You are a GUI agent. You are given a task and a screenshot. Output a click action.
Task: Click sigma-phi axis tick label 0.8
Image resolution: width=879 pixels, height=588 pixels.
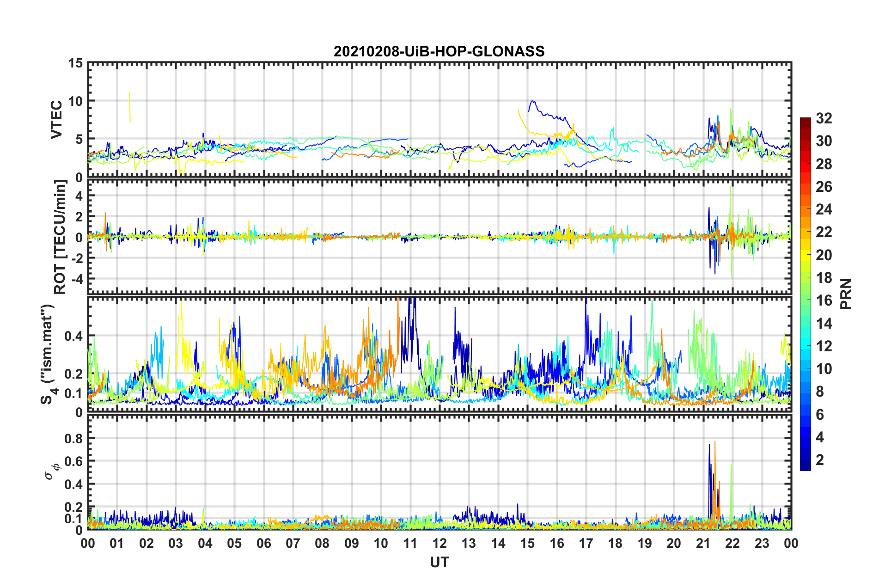click(x=74, y=438)
